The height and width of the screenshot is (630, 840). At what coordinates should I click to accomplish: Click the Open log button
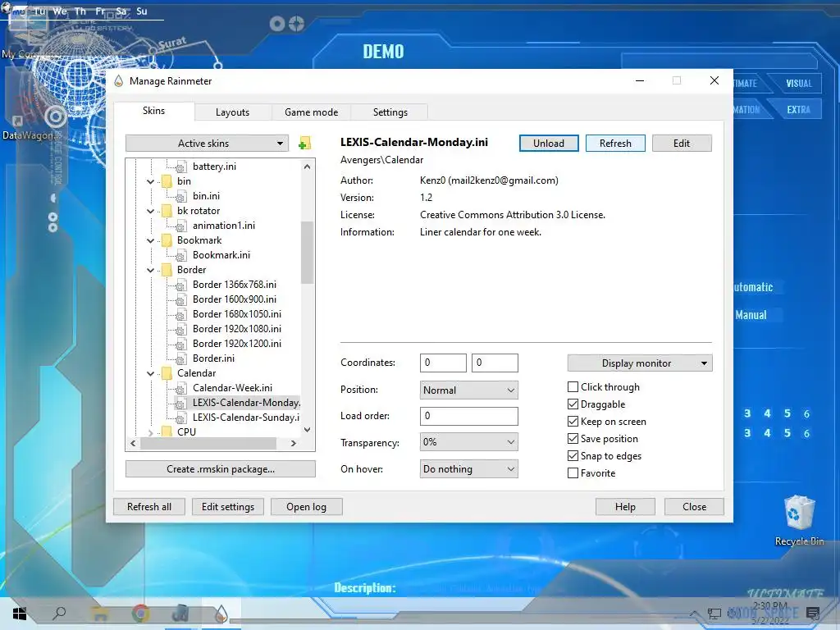306,506
